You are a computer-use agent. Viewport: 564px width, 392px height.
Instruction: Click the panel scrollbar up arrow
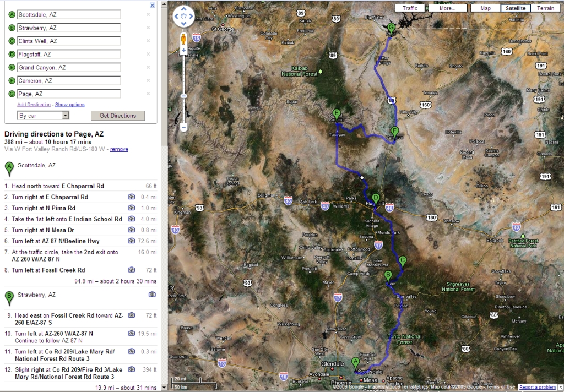[x=164, y=4]
